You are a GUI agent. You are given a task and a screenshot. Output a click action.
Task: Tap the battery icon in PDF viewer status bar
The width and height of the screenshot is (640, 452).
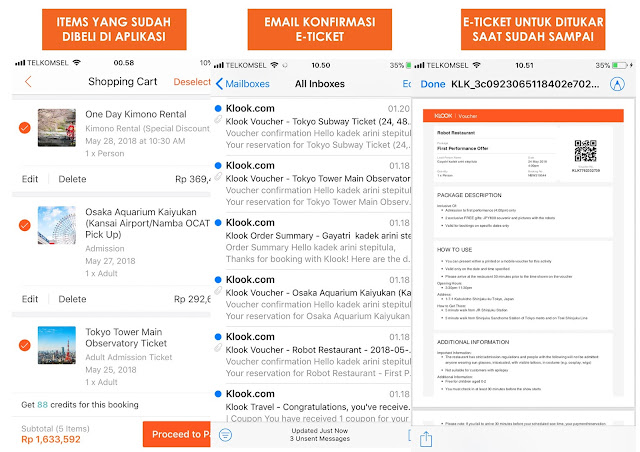pyautogui.click(x=620, y=65)
